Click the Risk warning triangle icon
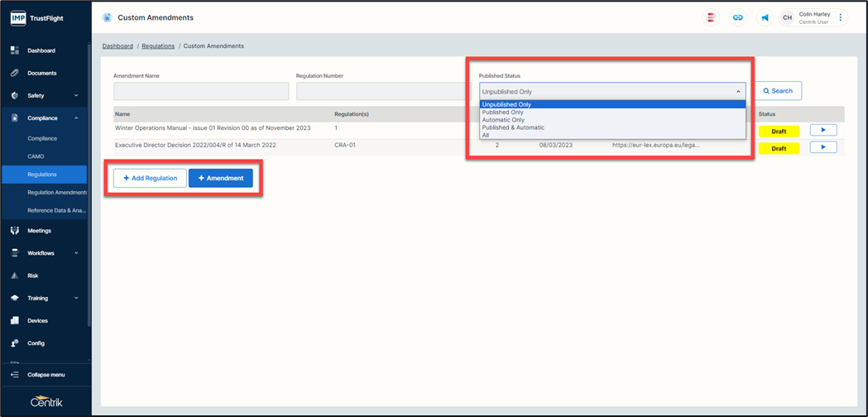The width and height of the screenshot is (868, 417). click(x=15, y=276)
